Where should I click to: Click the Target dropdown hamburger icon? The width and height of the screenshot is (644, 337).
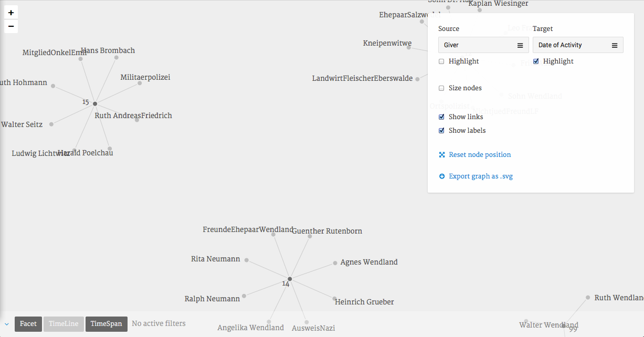[x=615, y=46]
